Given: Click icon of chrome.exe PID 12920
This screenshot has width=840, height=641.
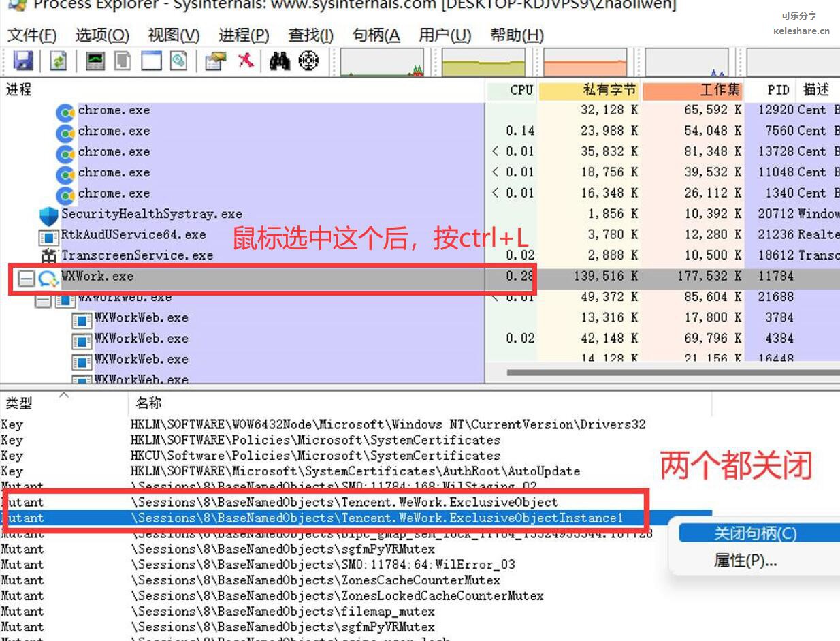Looking at the screenshot, I should [65, 113].
